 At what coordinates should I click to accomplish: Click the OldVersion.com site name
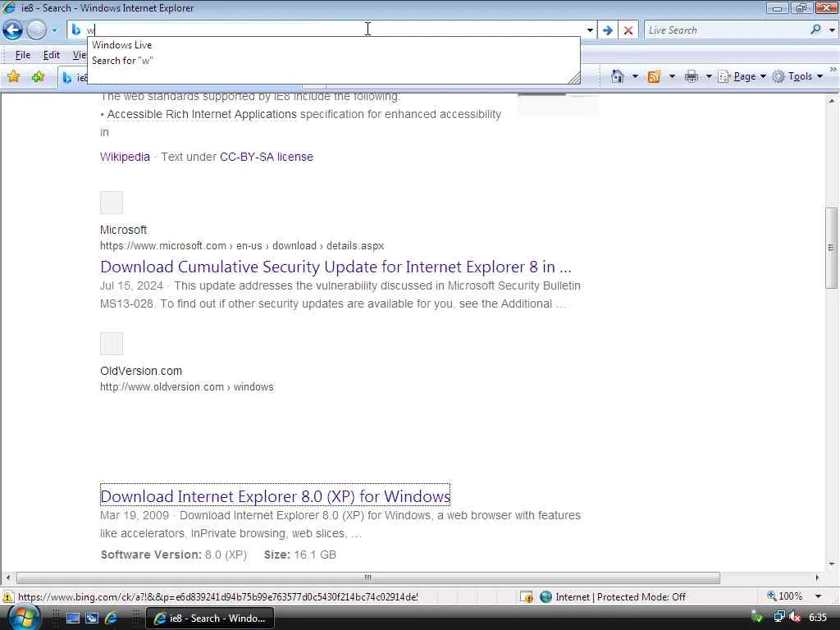[141, 371]
